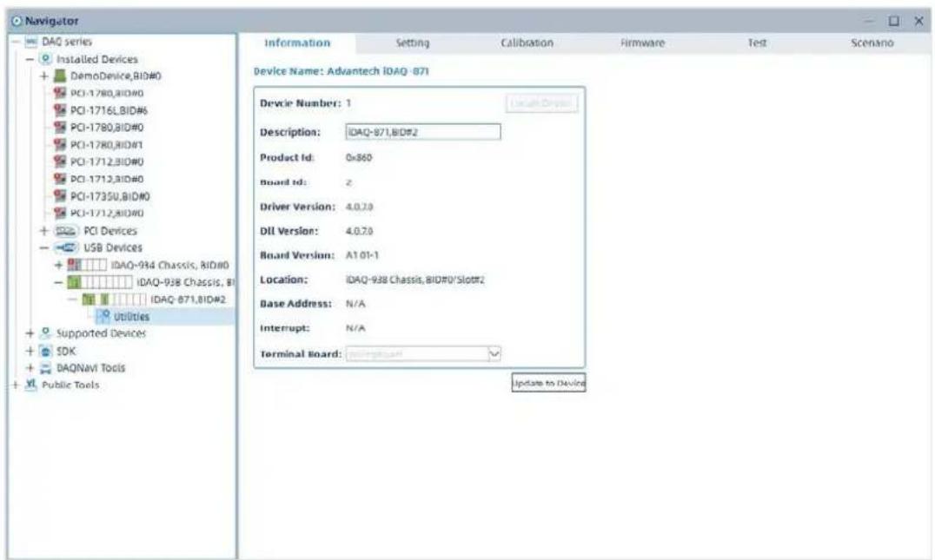
Task: Click the iDAQ-934 Chassis slot icon
Action: pyautogui.click(x=87, y=265)
